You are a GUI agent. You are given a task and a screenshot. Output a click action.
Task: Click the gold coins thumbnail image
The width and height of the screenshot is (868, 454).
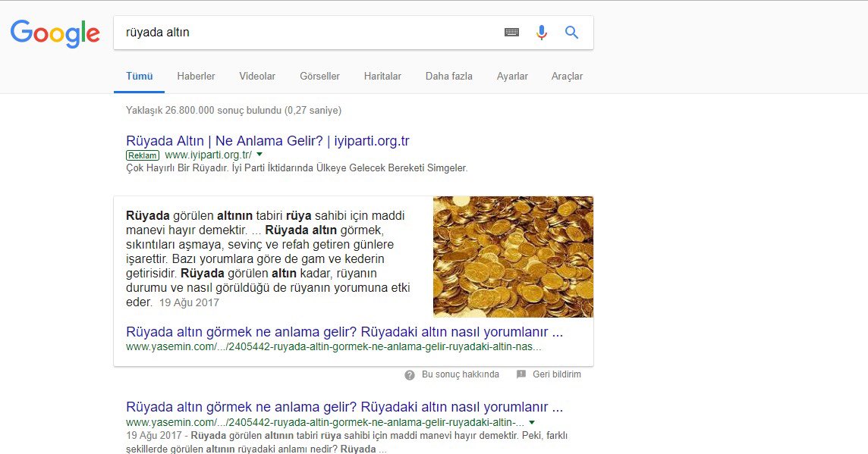click(513, 256)
